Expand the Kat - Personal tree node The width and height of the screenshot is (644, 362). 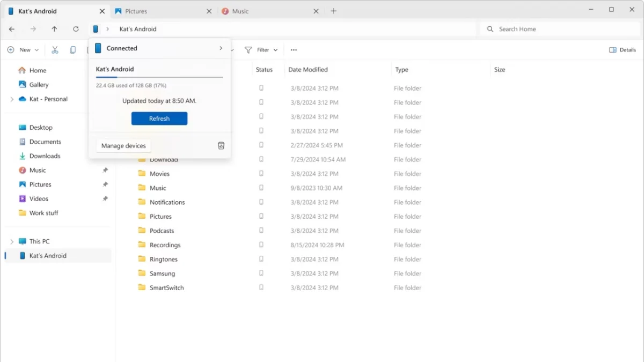pos(12,99)
